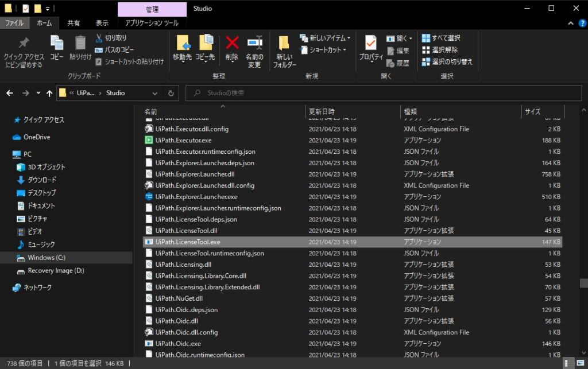Switch to 表示 ribbon tab

[x=102, y=23]
